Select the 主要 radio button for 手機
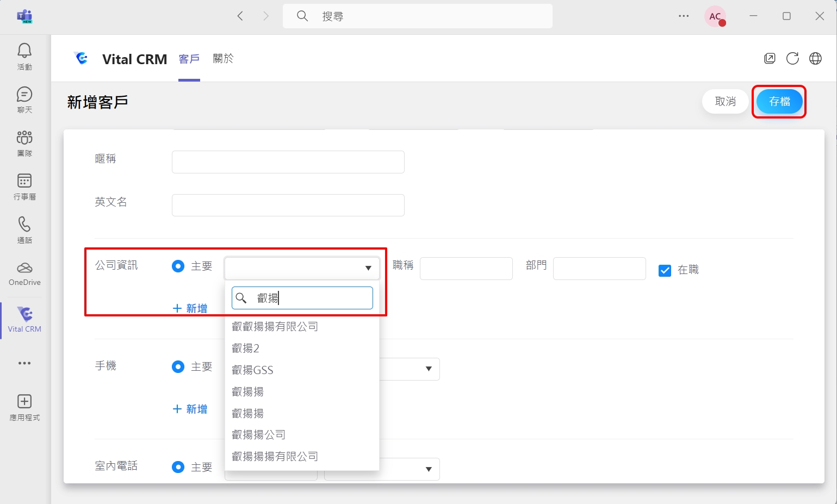 [178, 367]
